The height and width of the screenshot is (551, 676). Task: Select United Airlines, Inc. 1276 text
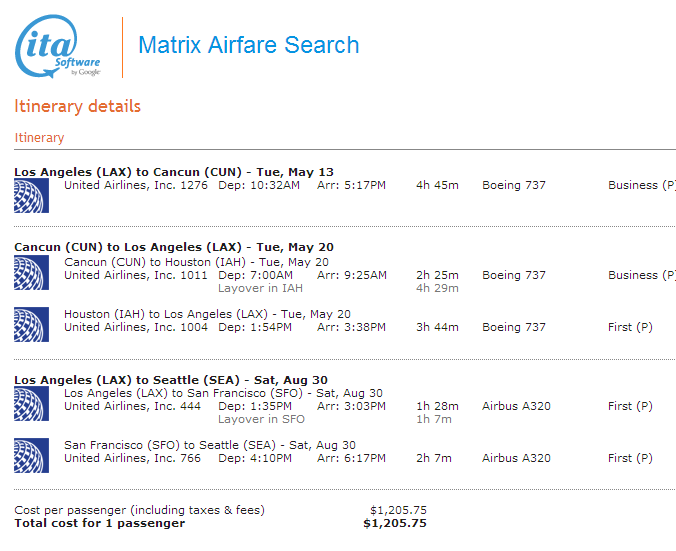(x=136, y=185)
